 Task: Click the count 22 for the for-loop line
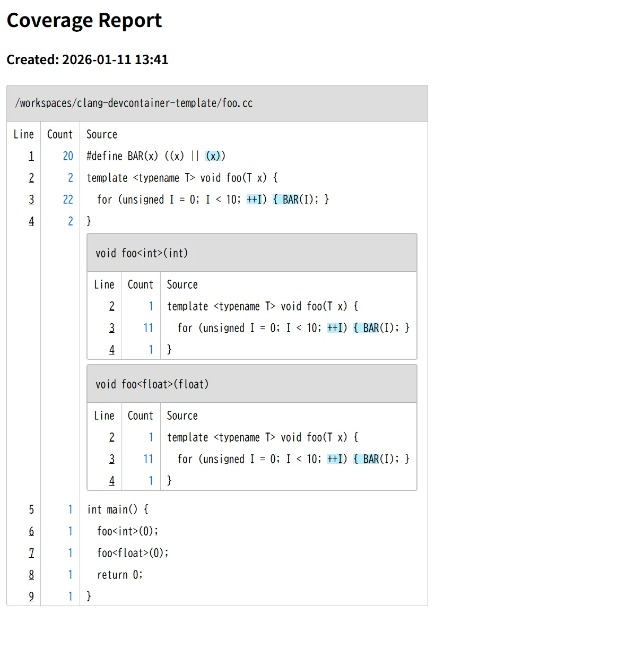point(68,200)
